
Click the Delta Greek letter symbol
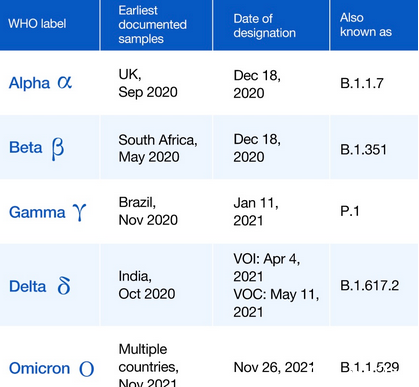(64, 286)
